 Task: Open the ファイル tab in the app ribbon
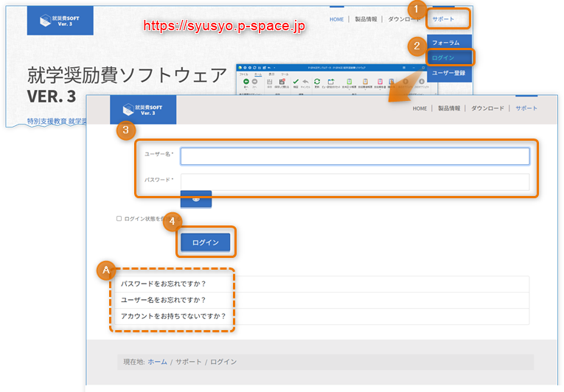point(243,74)
